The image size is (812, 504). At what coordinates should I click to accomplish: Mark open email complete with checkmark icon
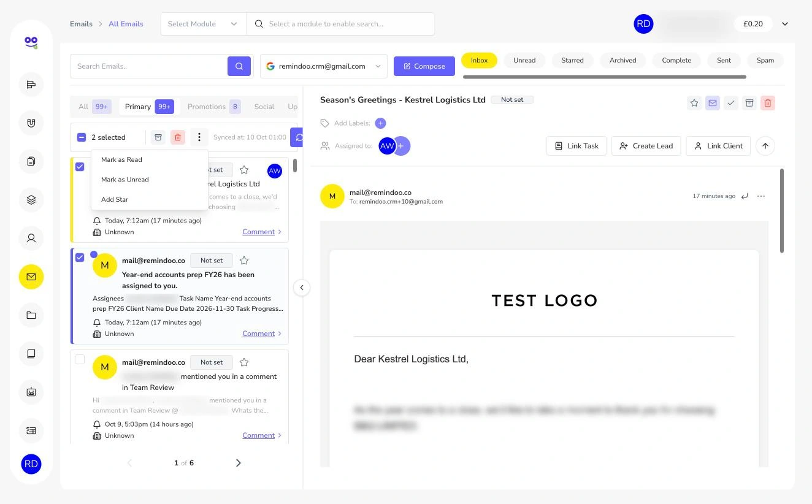tap(731, 103)
